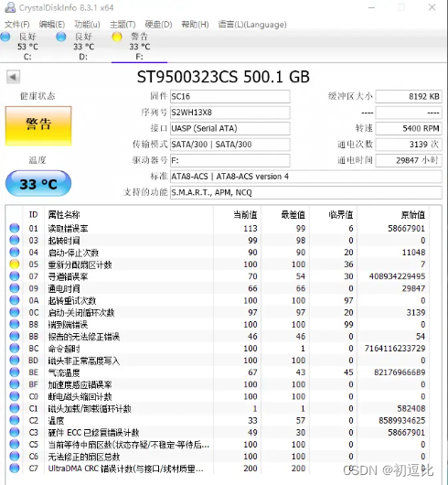The image size is (448, 485).
Task: Click the 33 °C temperature button
Action: click(38, 184)
